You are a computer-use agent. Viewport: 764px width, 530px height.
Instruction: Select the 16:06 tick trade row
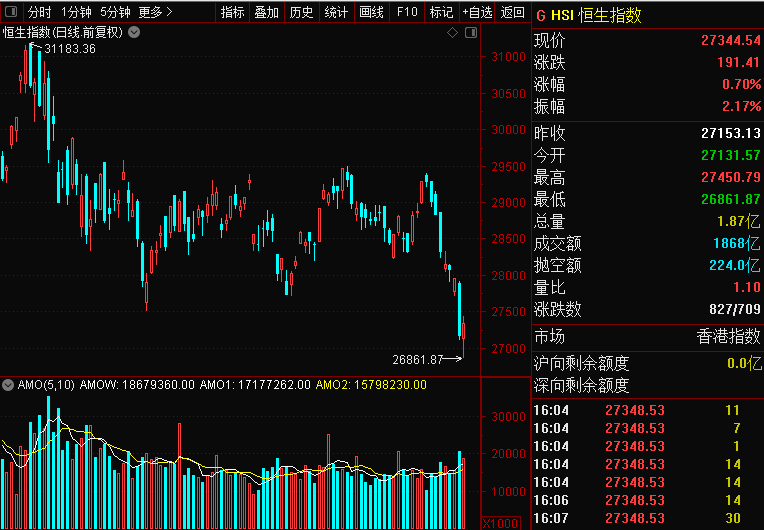(x=647, y=500)
